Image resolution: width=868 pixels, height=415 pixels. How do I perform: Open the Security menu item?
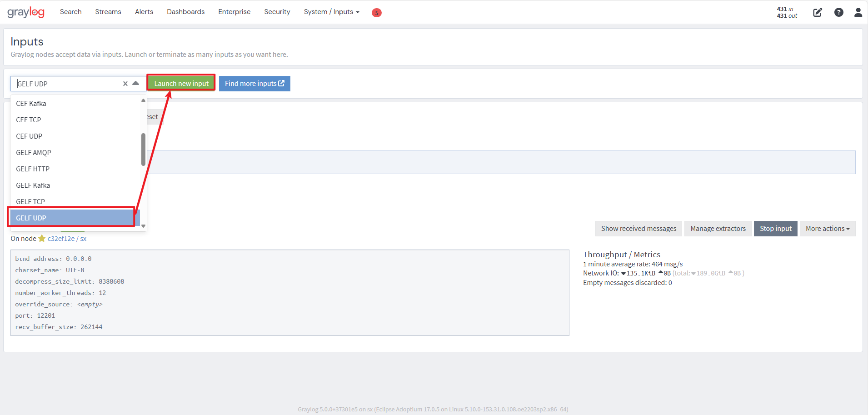point(277,12)
